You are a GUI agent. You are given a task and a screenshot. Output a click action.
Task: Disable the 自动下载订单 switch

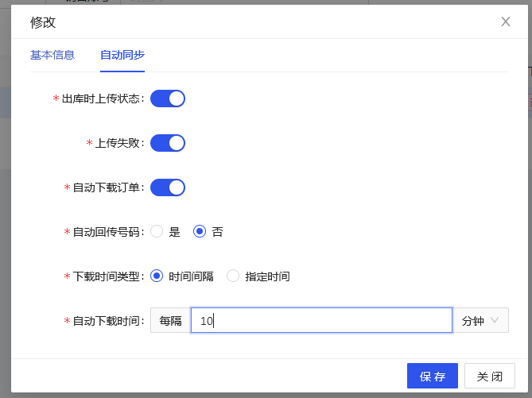[168, 187]
